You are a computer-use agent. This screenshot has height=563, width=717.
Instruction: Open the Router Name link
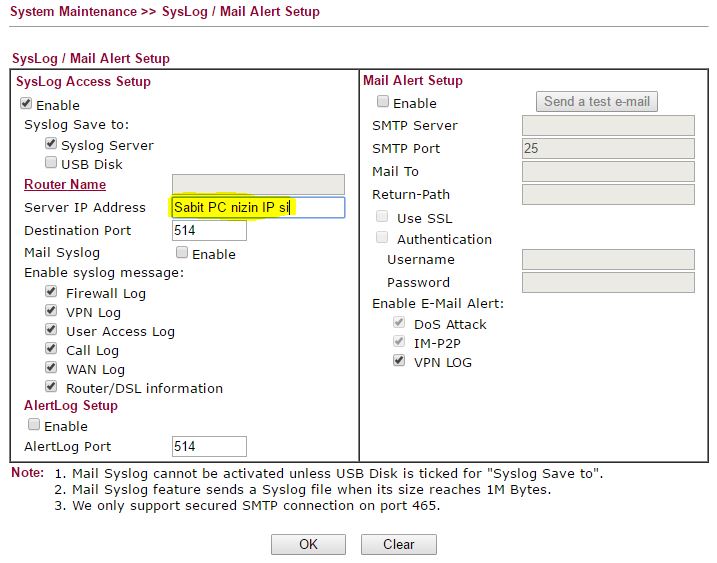pyautogui.click(x=65, y=184)
